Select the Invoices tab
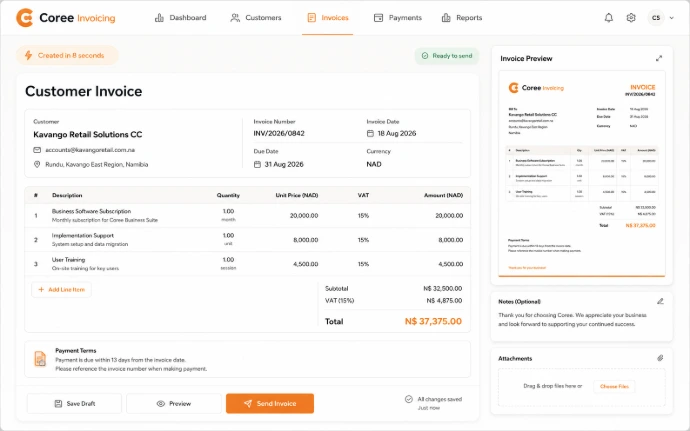 click(328, 18)
